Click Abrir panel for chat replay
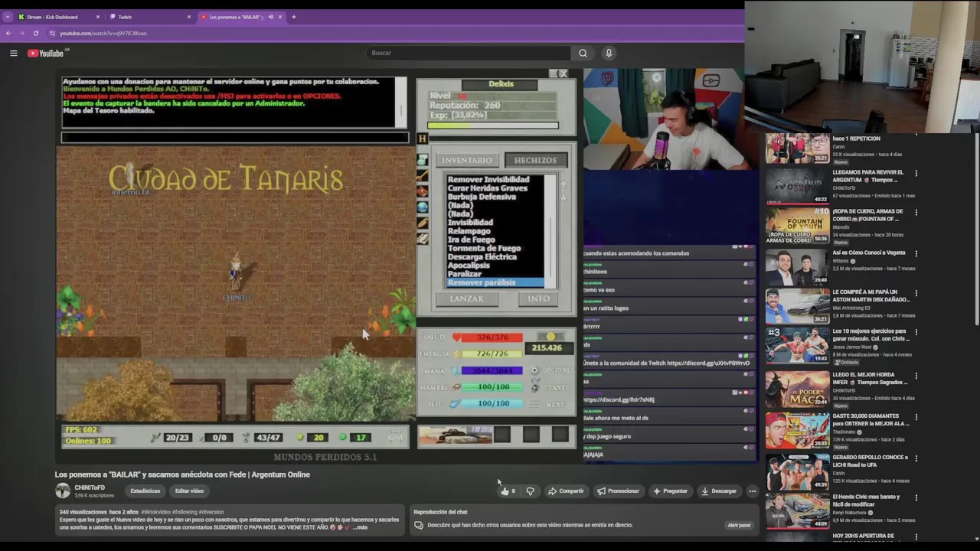This screenshot has height=551, width=980. click(739, 525)
